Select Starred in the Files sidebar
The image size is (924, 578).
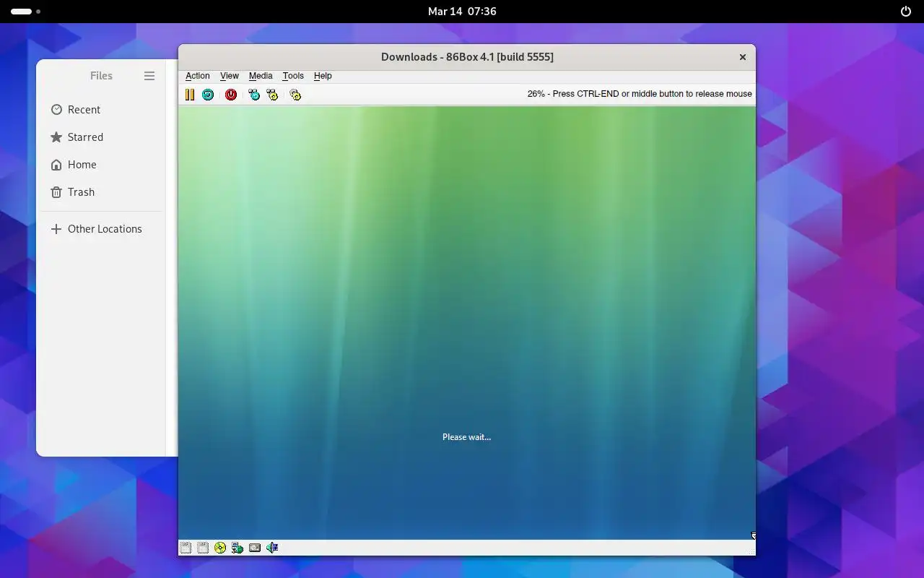102,137
